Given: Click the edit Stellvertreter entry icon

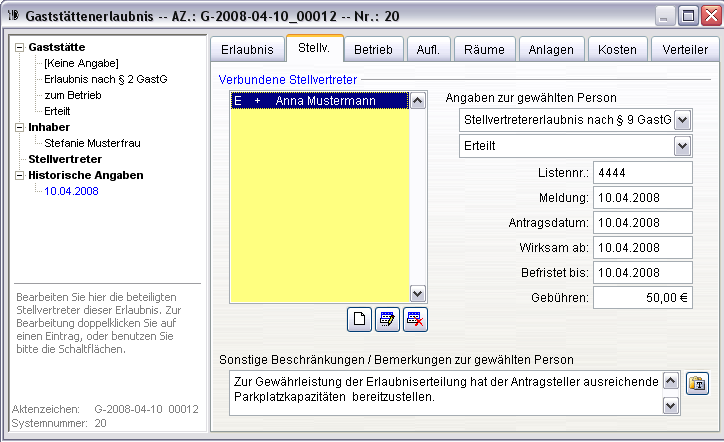Looking at the screenshot, I should pyautogui.click(x=387, y=319).
